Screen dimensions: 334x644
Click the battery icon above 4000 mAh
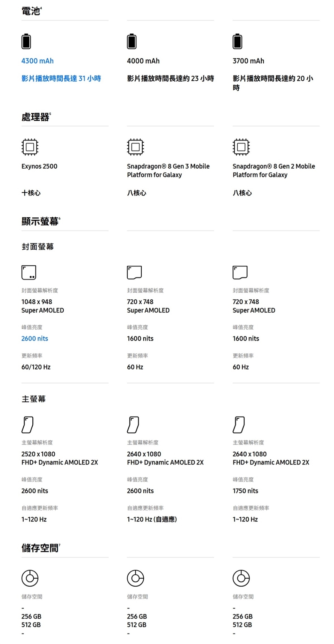click(x=132, y=41)
